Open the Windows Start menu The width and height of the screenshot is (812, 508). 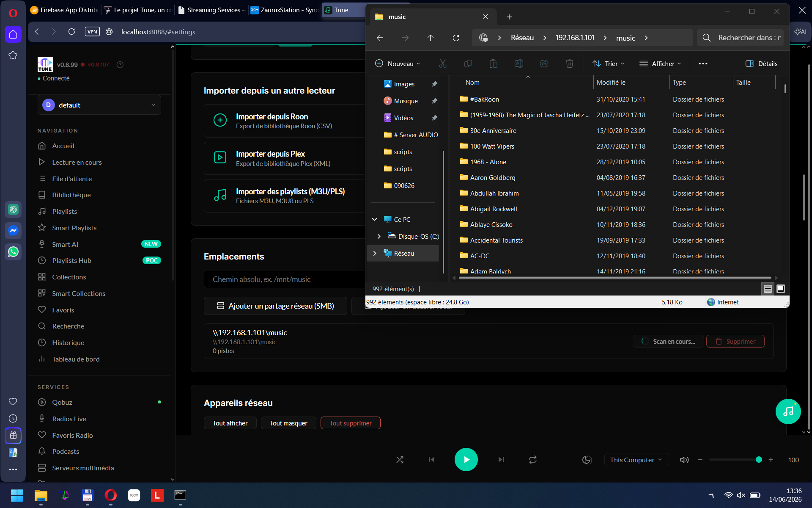(x=17, y=495)
